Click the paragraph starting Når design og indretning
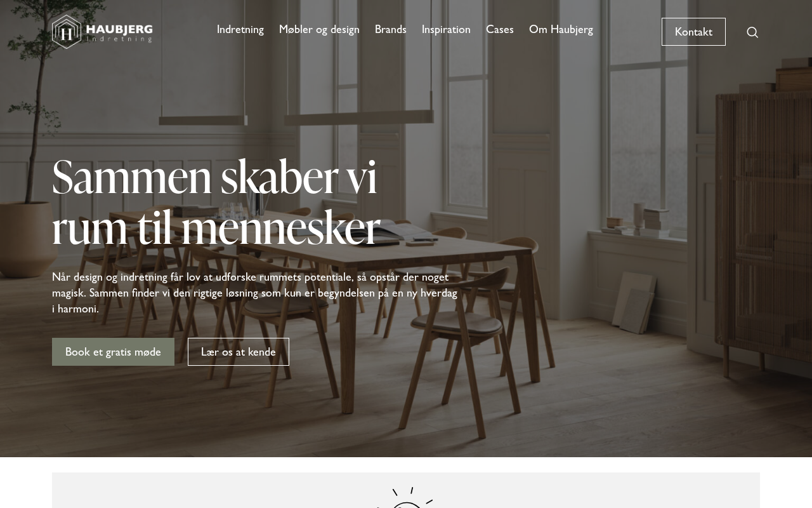The image size is (812, 508). [255, 293]
